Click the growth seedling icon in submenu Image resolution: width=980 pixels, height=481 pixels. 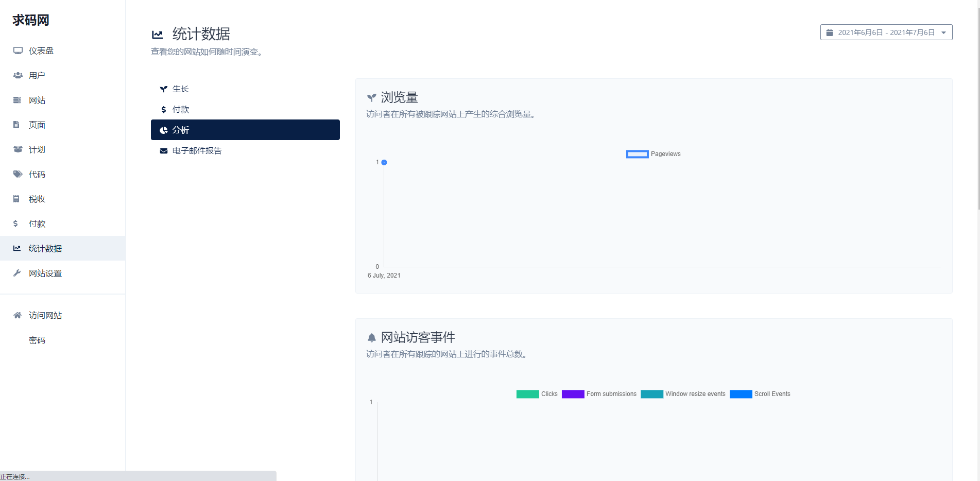coord(164,89)
